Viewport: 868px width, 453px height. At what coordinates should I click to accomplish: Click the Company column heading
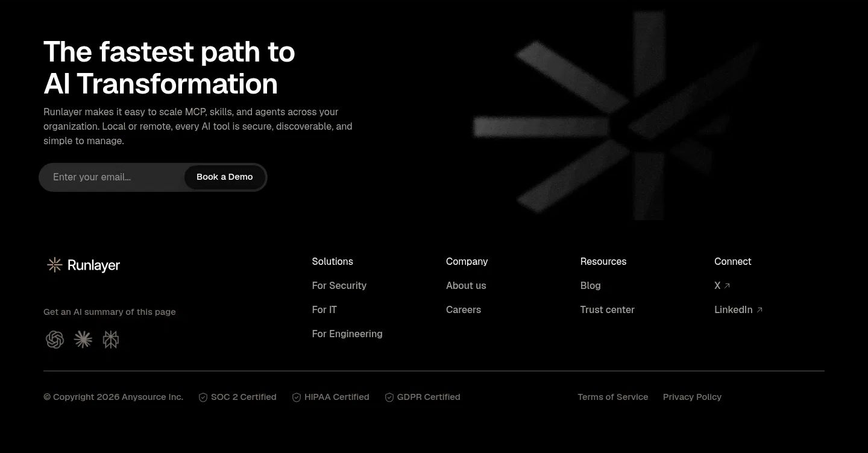[467, 261]
